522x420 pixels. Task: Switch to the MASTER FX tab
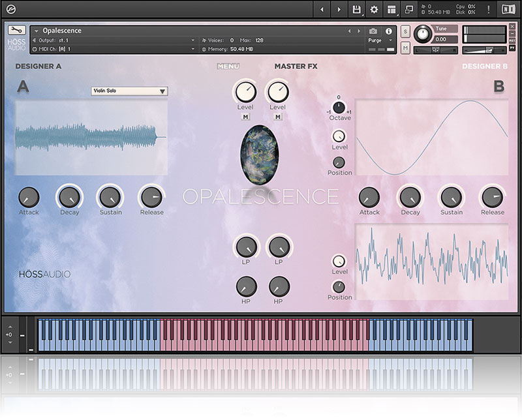(x=296, y=67)
